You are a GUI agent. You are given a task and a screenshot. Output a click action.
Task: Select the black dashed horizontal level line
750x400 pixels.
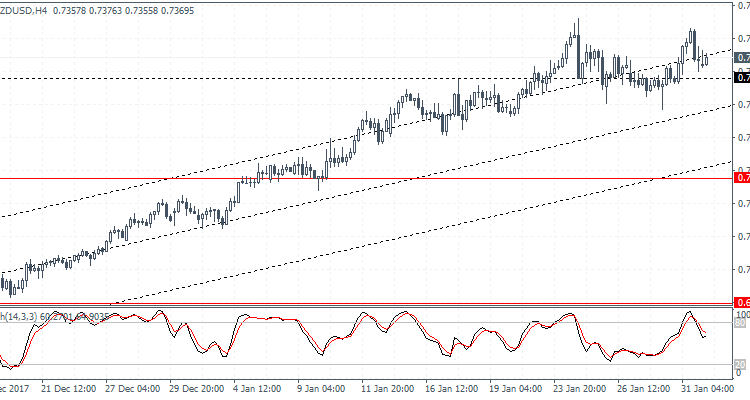pos(366,78)
